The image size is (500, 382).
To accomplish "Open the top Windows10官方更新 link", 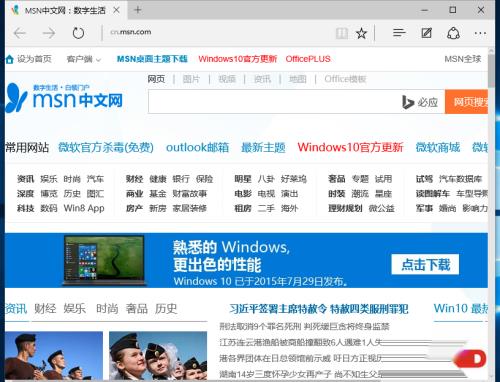I will pos(238,59).
